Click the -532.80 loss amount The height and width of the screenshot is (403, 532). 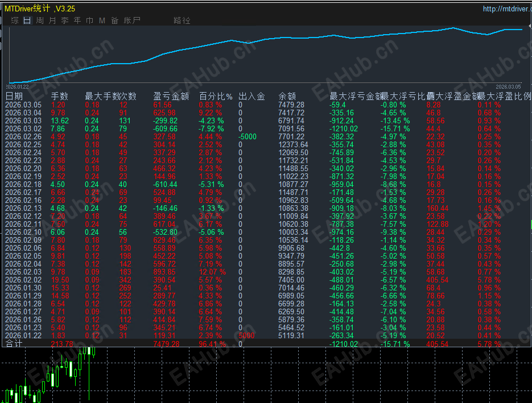coord(165,232)
